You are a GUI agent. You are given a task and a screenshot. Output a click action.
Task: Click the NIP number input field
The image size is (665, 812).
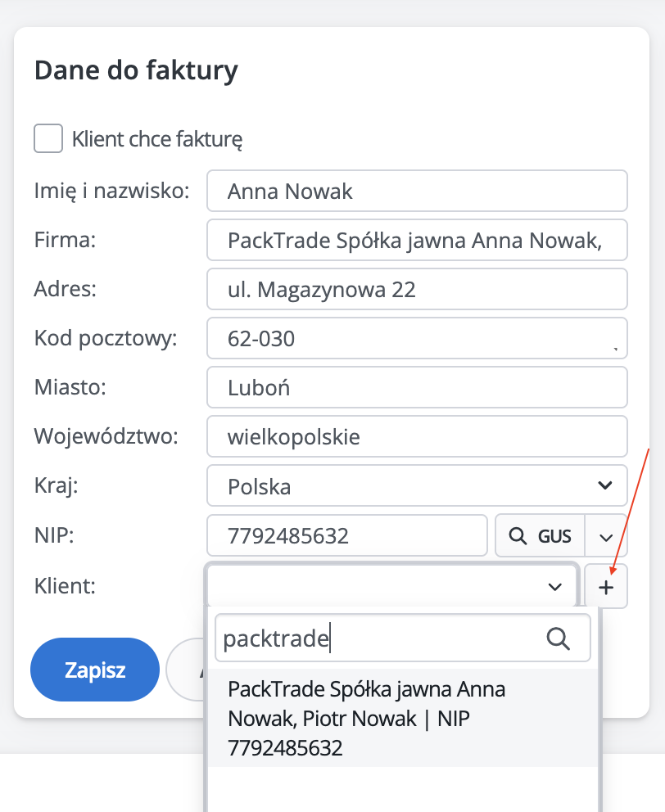pyautogui.click(x=347, y=537)
